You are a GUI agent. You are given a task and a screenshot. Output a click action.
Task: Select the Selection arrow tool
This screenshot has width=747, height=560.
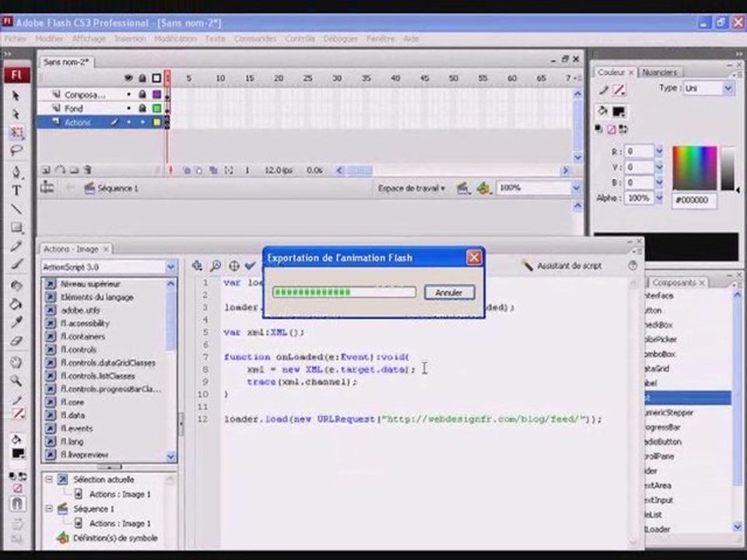[16, 96]
